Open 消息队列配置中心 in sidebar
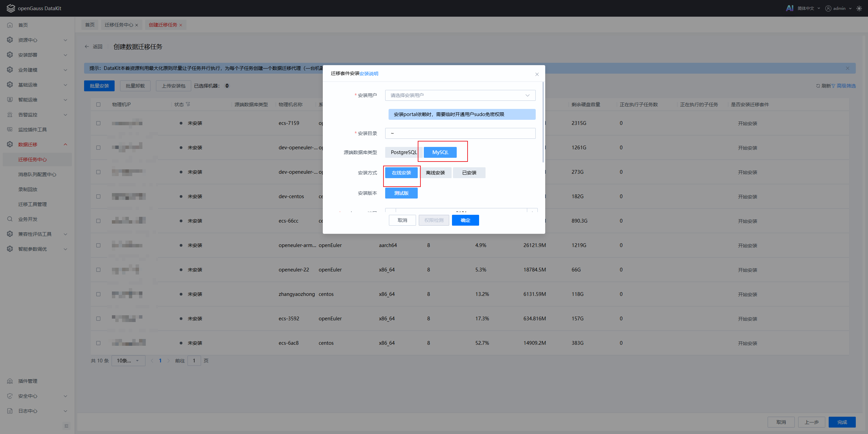This screenshot has height=434, width=868. [37, 174]
